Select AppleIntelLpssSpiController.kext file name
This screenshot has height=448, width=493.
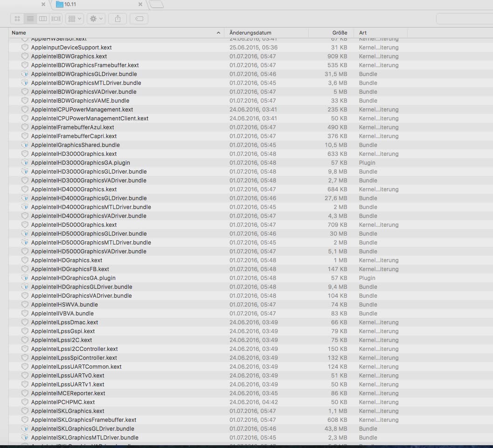74,358
